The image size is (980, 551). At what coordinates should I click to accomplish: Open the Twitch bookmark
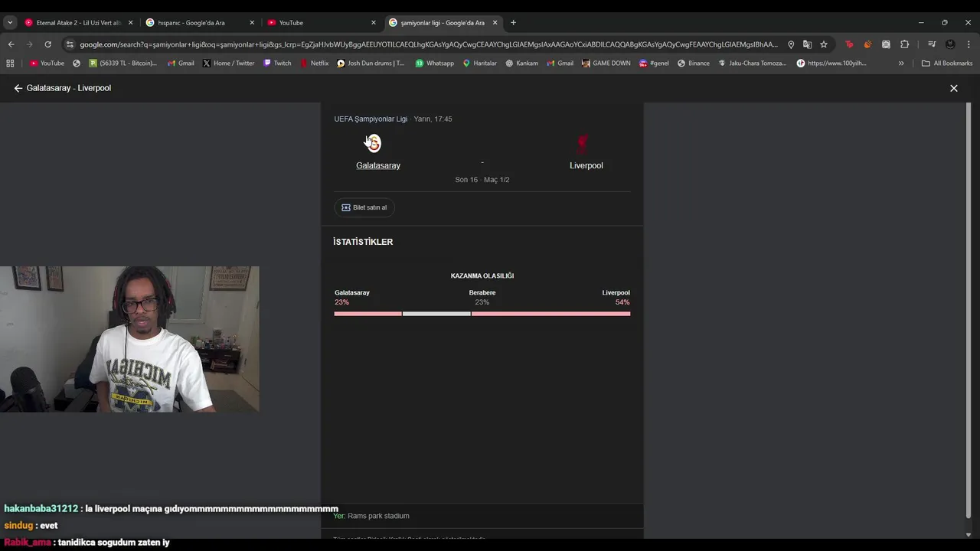(x=277, y=64)
